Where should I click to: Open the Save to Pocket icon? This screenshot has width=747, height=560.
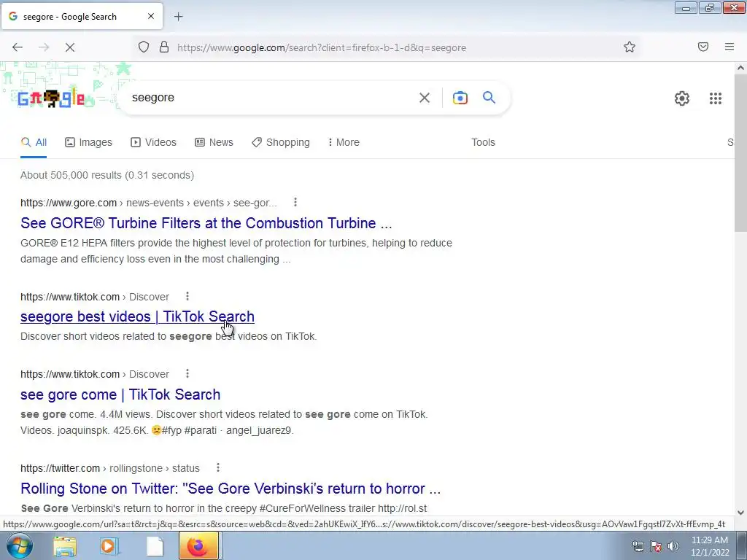(x=703, y=47)
